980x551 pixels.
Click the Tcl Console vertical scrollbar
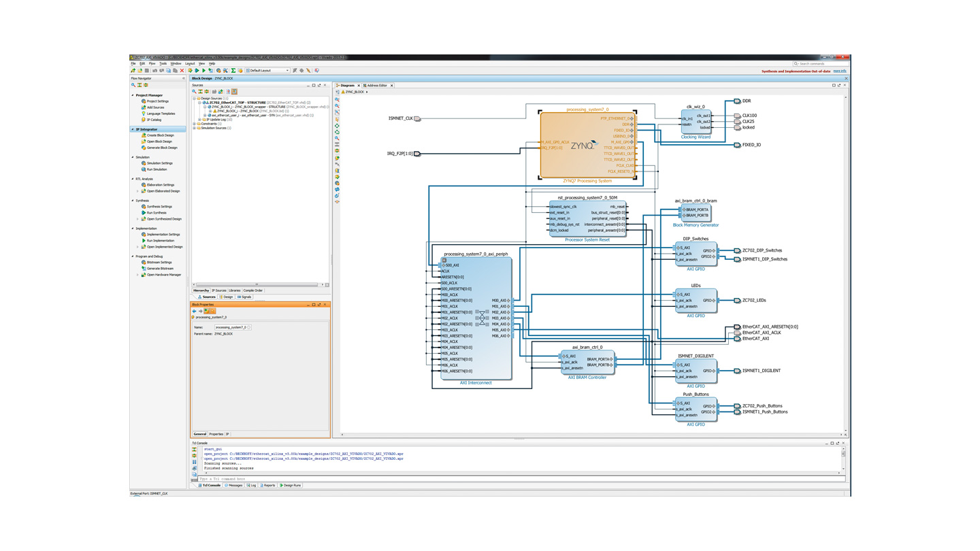click(x=843, y=459)
